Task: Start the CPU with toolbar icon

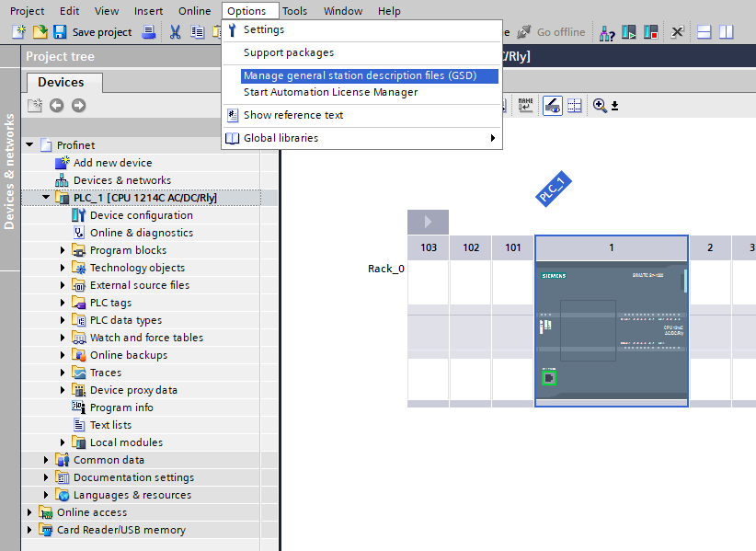Action: pos(629,32)
